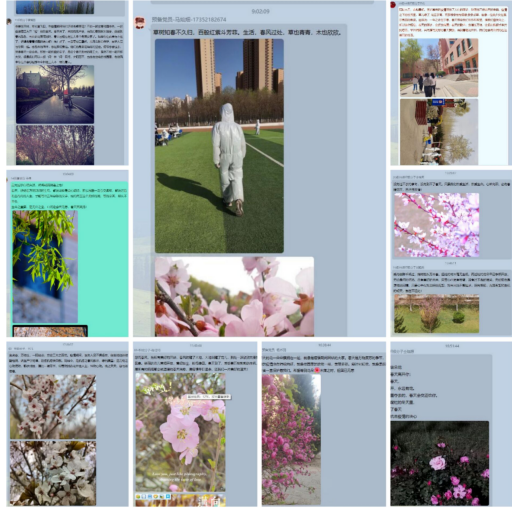Open the green willow leaves photo
The image size is (512, 508).
coord(45,267)
